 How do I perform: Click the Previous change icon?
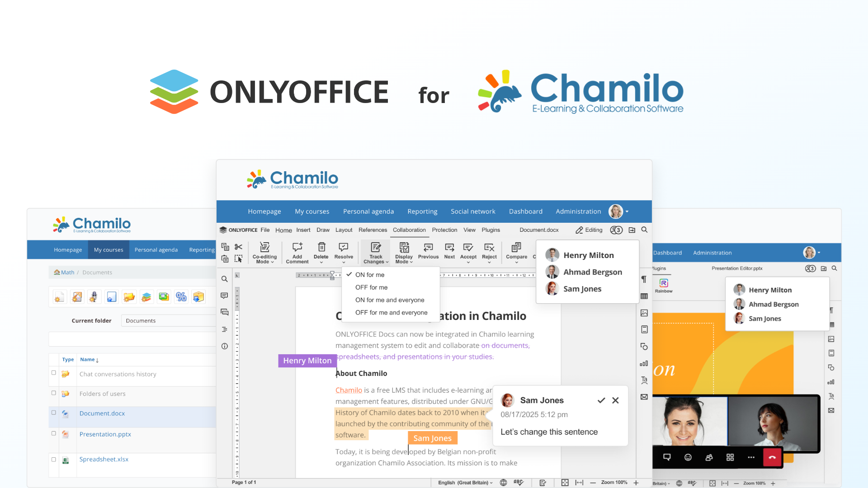(x=428, y=248)
